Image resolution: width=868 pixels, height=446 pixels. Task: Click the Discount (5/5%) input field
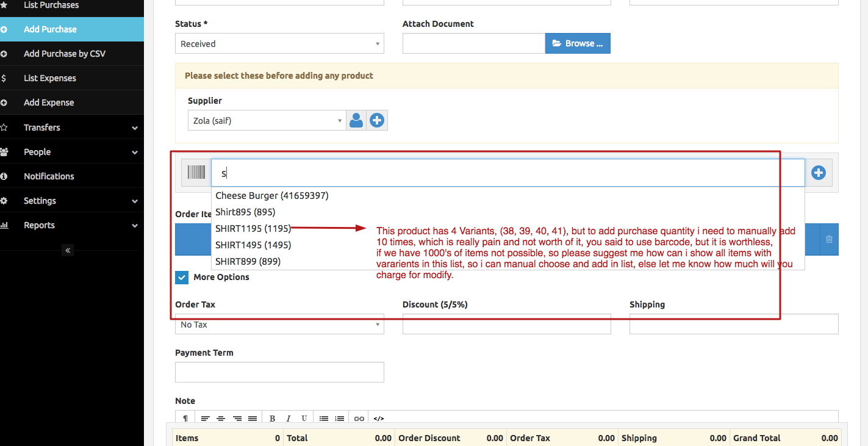(x=507, y=324)
